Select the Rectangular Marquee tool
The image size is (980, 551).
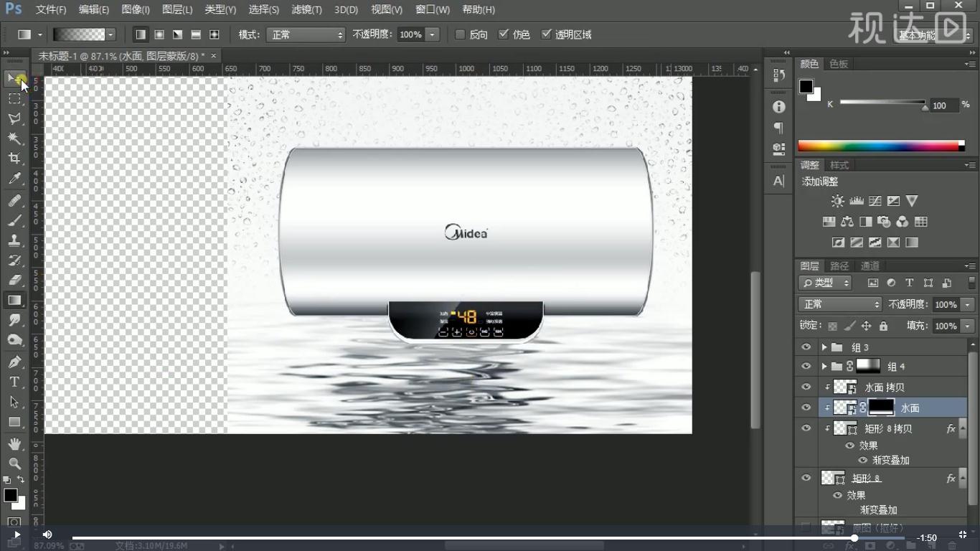[x=14, y=98]
